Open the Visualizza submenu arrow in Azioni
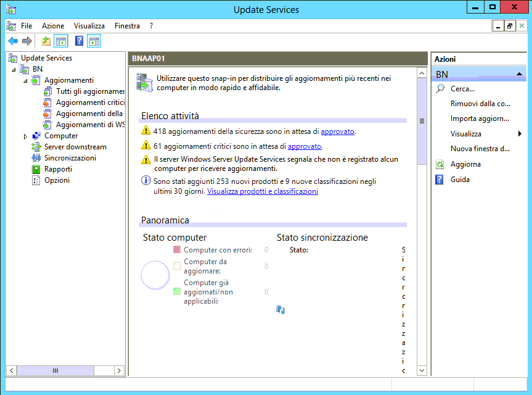The image size is (532, 395). pyautogui.click(x=520, y=134)
